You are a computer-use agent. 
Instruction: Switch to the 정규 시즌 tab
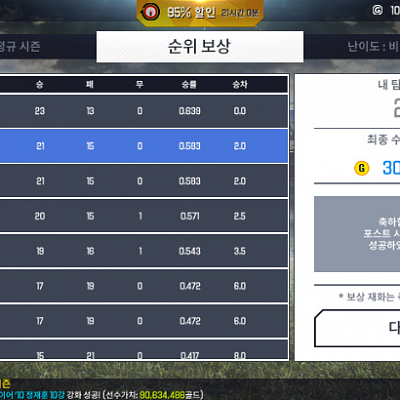[x=20, y=46]
